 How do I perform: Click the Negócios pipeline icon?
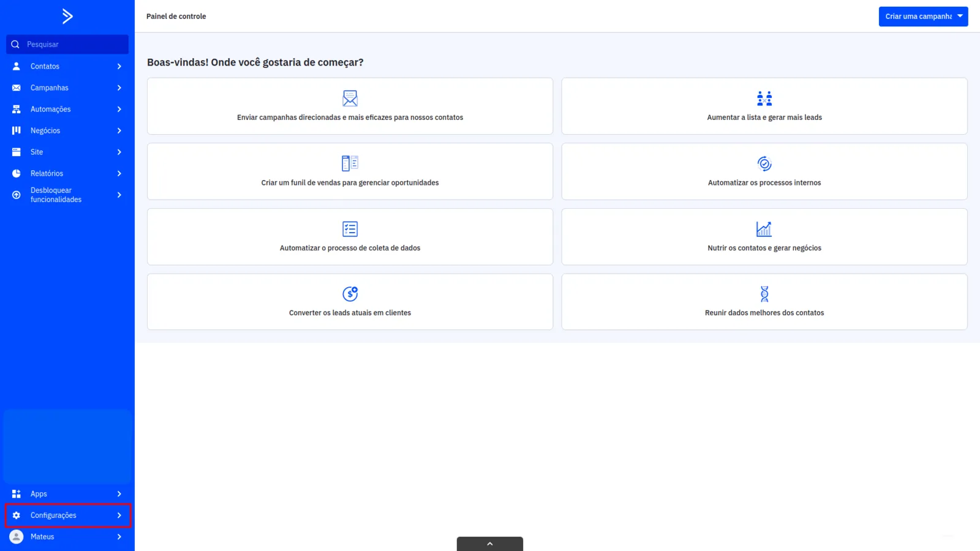click(x=17, y=130)
